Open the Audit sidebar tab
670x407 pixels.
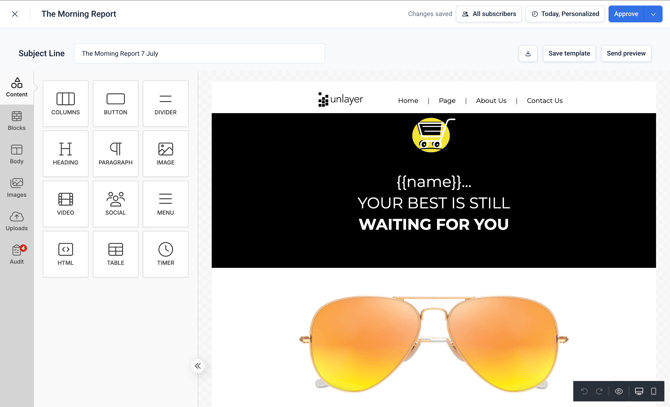tap(17, 255)
